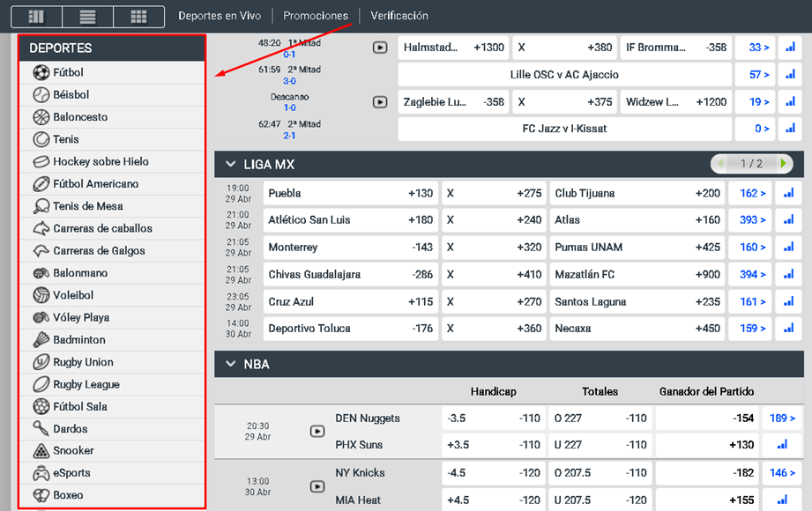Image resolution: width=812 pixels, height=511 pixels.
Task: Open Dardos category
Action: [112, 429]
